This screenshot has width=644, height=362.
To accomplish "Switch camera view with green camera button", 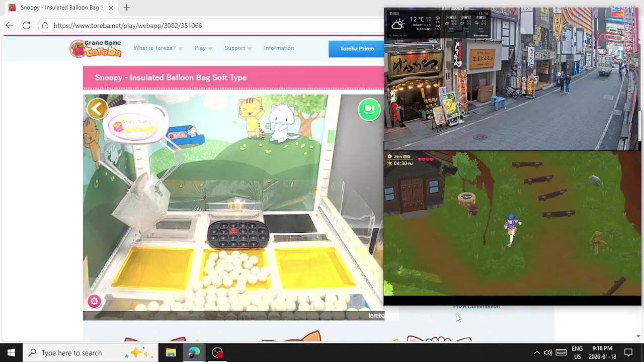I will point(369,110).
